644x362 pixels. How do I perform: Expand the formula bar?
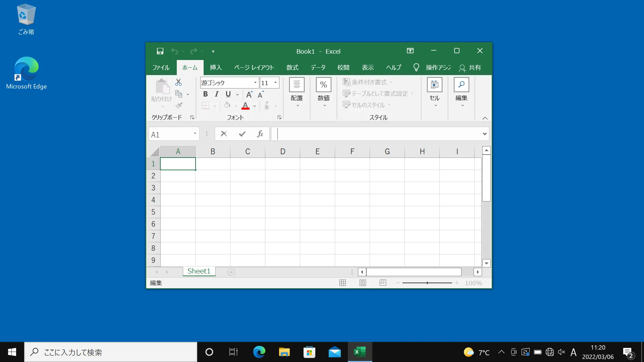(485, 134)
